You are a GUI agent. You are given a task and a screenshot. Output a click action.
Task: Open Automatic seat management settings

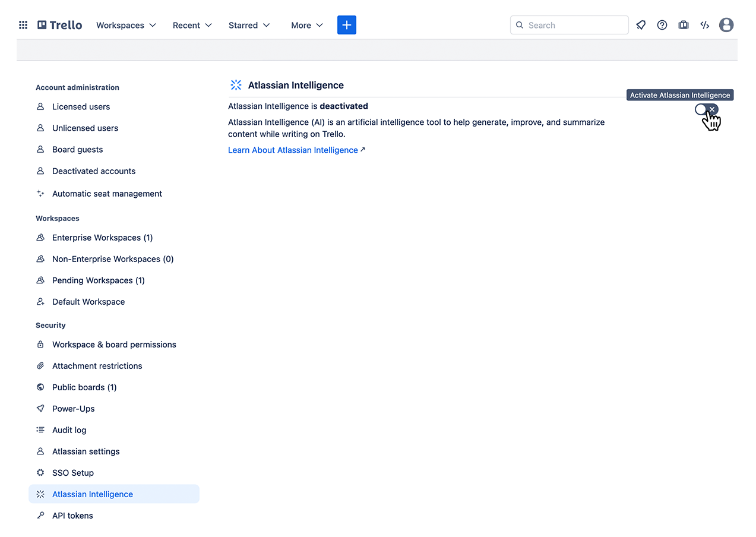(107, 193)
